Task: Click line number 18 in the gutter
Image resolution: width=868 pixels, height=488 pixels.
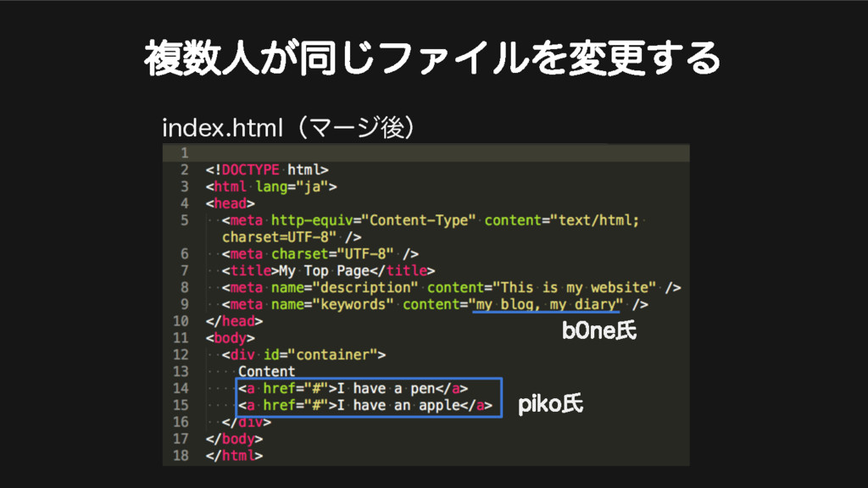Action: 181,456
